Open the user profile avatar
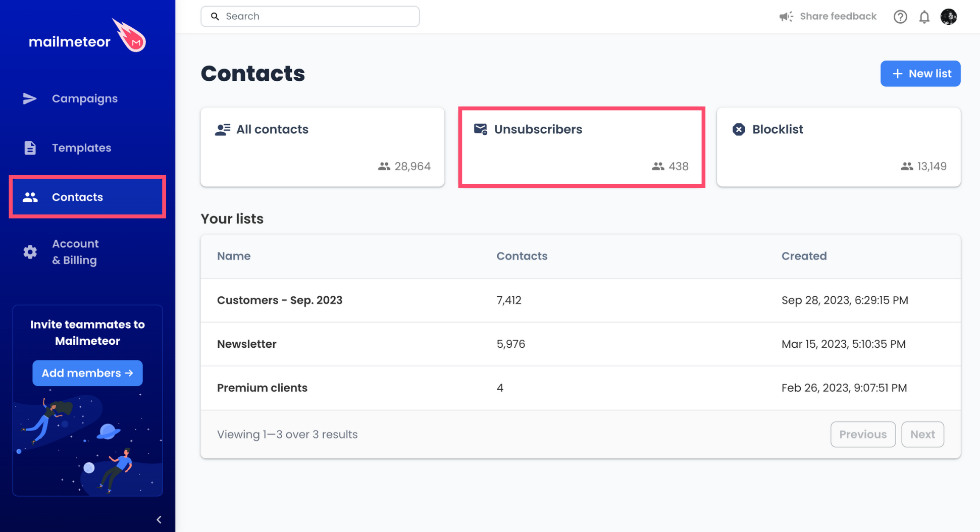 (x=949, y=17)
